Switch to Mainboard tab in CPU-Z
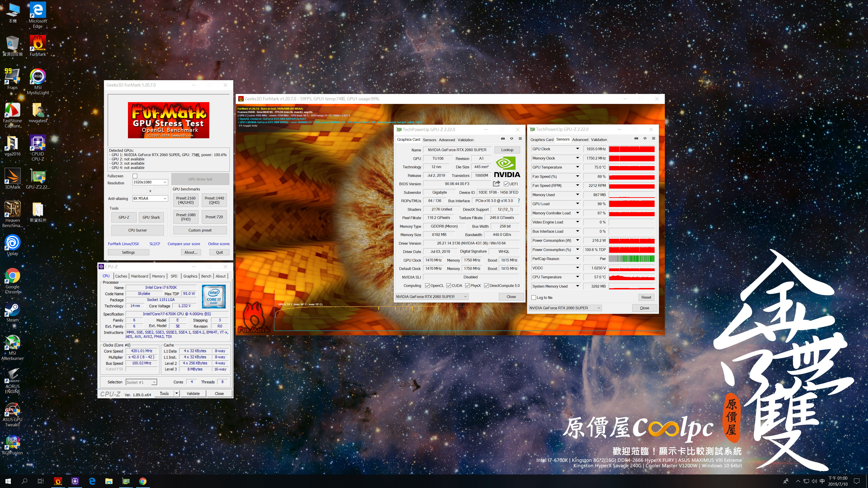The height and width of the screenshot is (488, 868). coord(139,276)
